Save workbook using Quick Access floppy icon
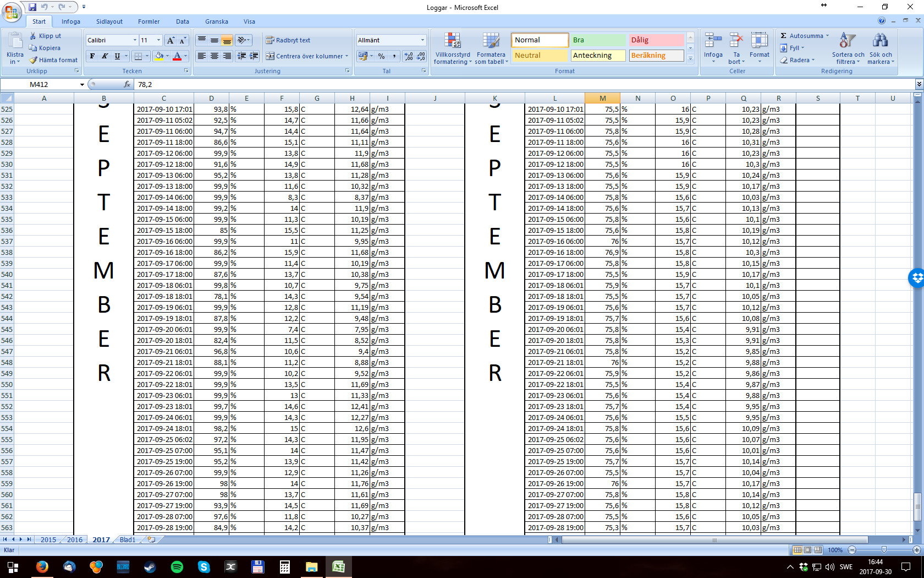The width and height of the screenshot is (924, 578). click(32, 7)
